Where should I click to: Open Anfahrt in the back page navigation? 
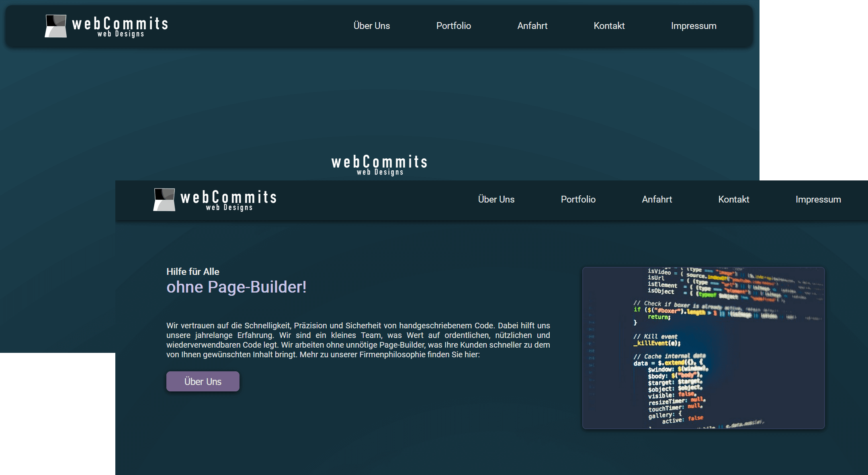tap(532, 26)
